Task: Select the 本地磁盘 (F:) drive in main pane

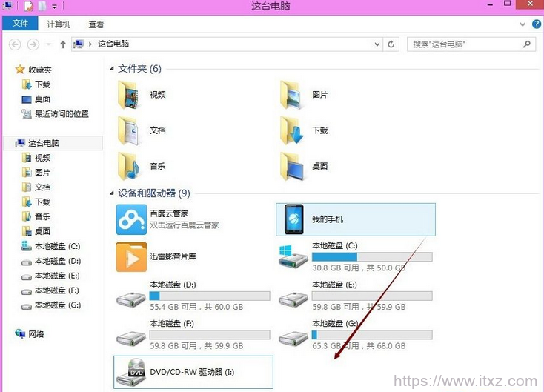Action: pos(193,335)
